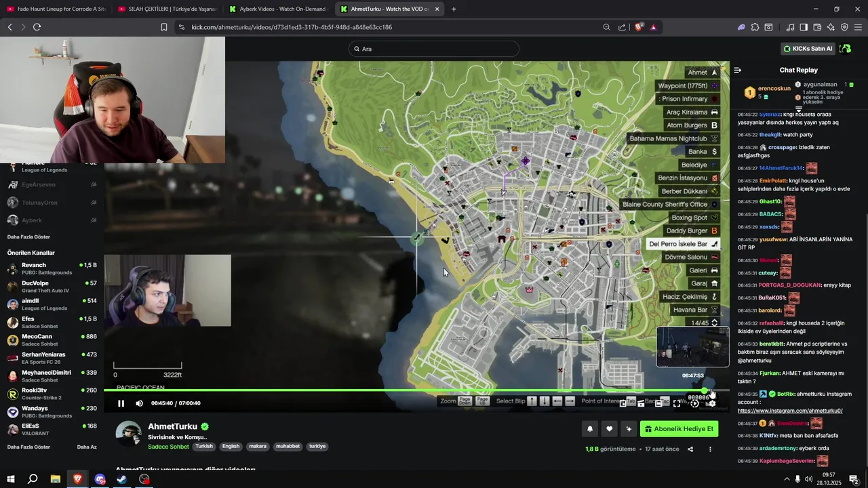Open the Brave VPN shield icon
The height and width of the screenshot is (488, 868).
coord(844,27)
